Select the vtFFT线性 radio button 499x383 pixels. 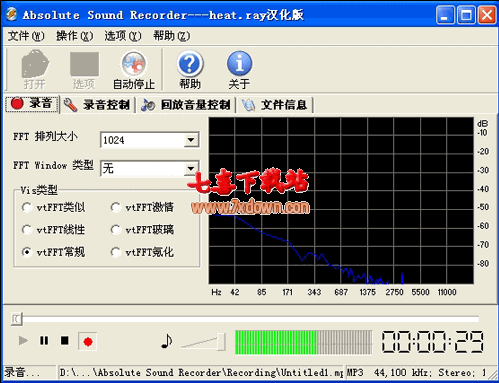(x=27, y=230)
